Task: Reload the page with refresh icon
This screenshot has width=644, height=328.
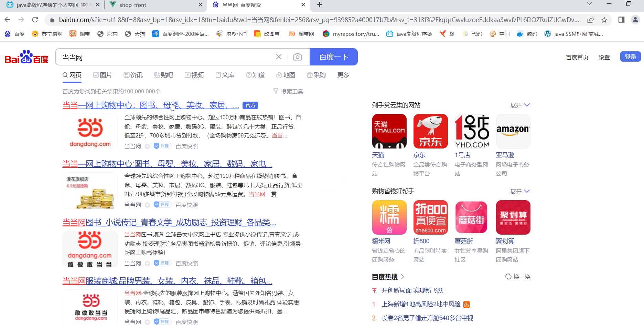Action: point(35,20)
